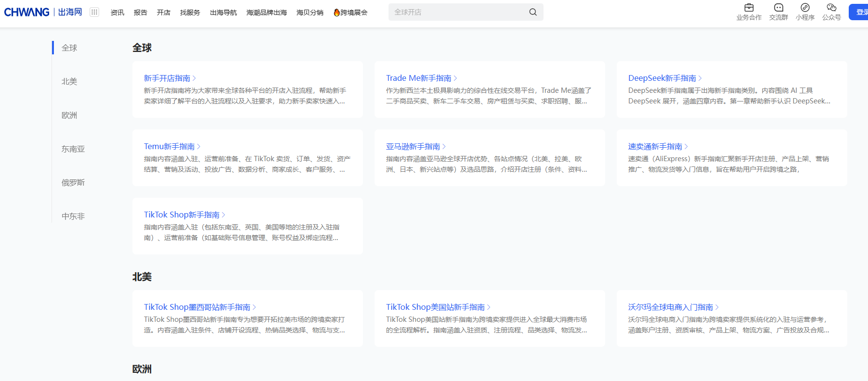868x381 pixels.
Task: Expand the DeepSeek新手指南 chevron arrow
Action: tap(700, 78)
